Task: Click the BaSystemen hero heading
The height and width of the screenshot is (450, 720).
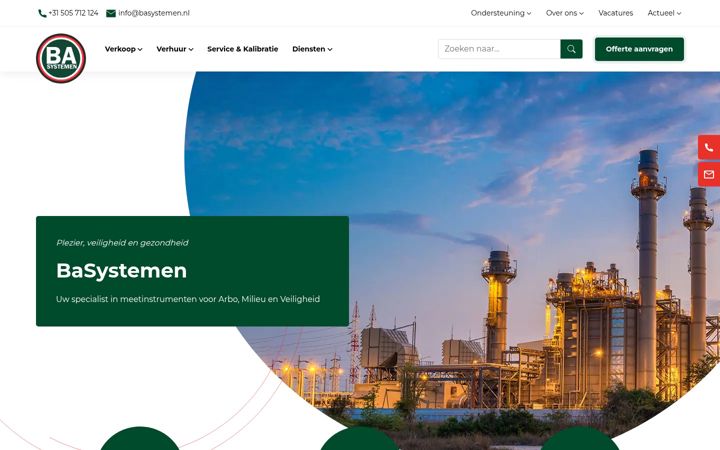Action: pyautogui.click(x=122, y=270)
